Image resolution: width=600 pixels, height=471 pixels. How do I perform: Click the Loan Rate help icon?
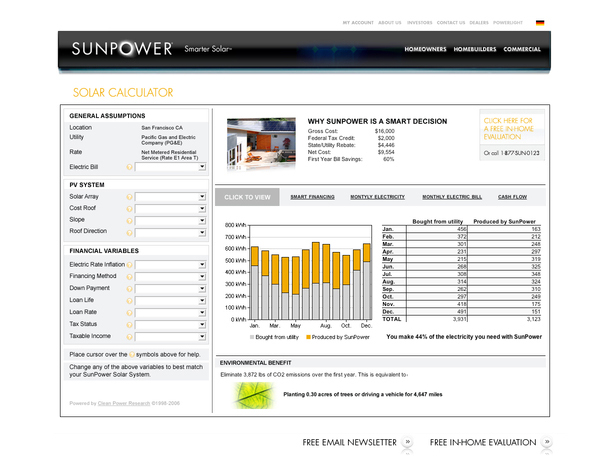pos(129,313)
